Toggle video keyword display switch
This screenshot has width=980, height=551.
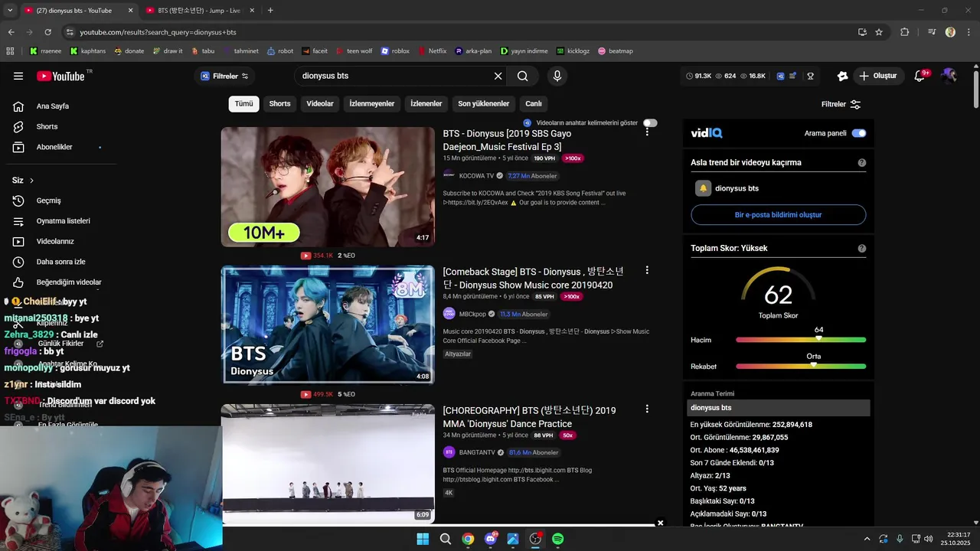point(650,122)
